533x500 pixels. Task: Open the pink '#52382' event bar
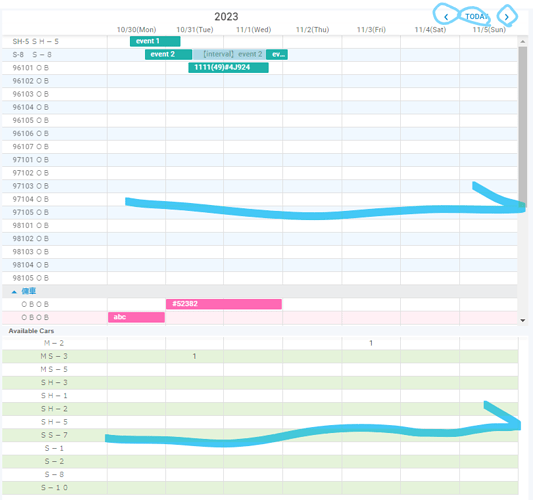click(x=224, y=304)
